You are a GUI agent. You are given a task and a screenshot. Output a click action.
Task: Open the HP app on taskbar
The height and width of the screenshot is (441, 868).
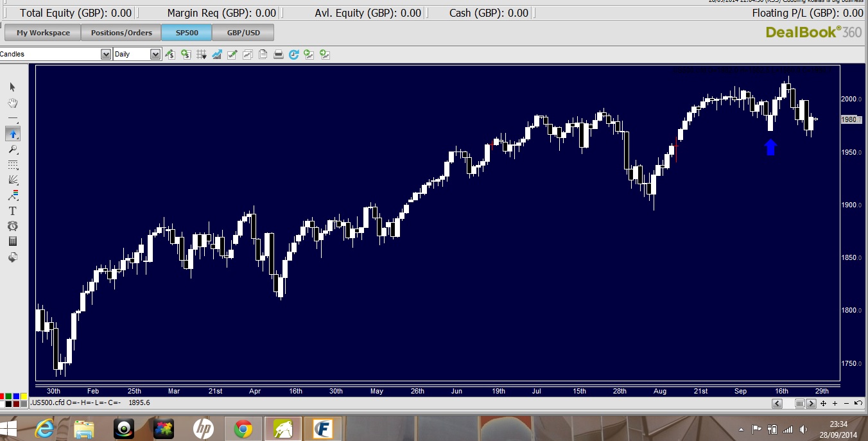[204, 428]
